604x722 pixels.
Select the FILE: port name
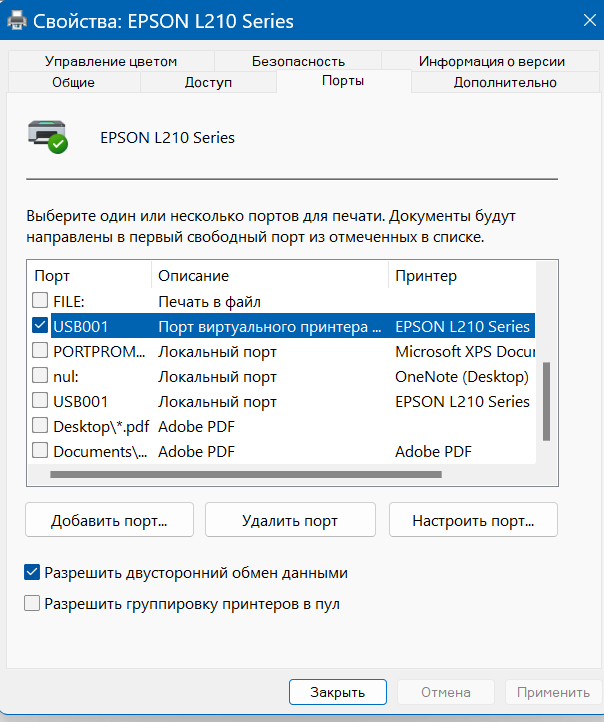pos(69,302)
